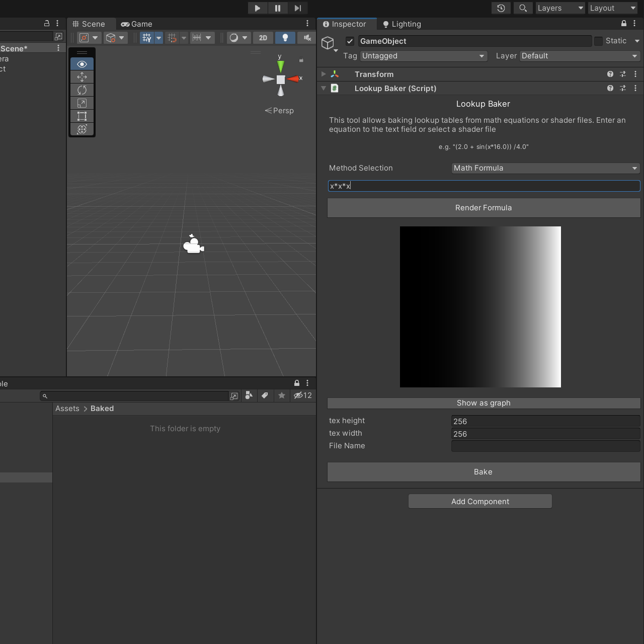Select the Move tool in scene toolbar

tap(82, 77)
